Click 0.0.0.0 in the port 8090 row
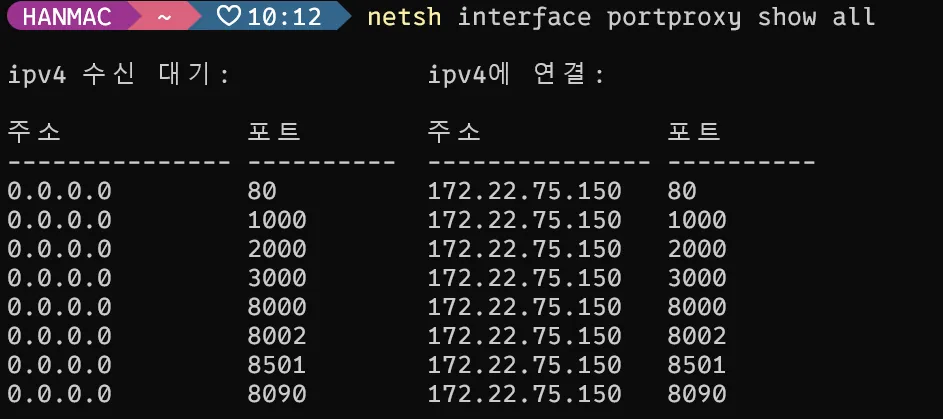Image resolution: width=943 pixels, height=419 pixels. [60, 394]
